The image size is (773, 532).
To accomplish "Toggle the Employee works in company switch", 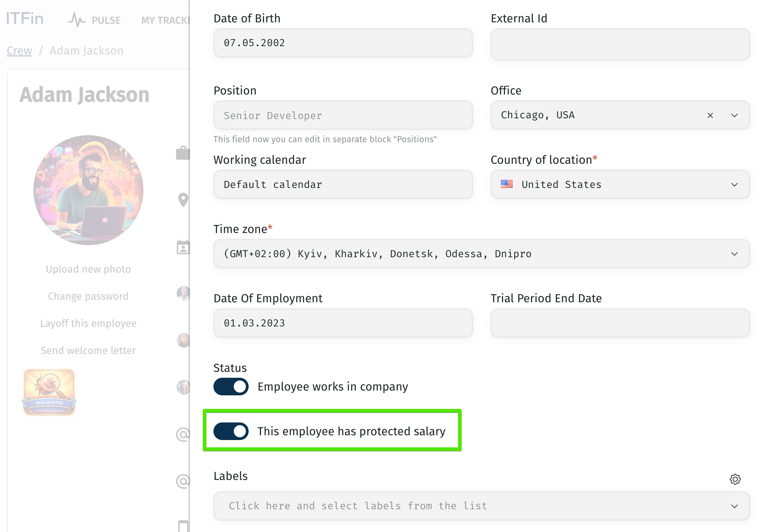I will pos(231,387).
